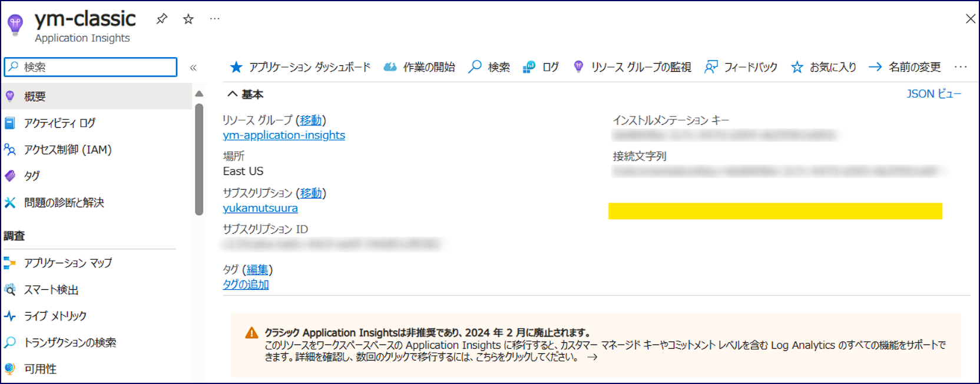Open アプリケーション ダッシュボード from toolbar
The image size is (980, 384).
300,67
